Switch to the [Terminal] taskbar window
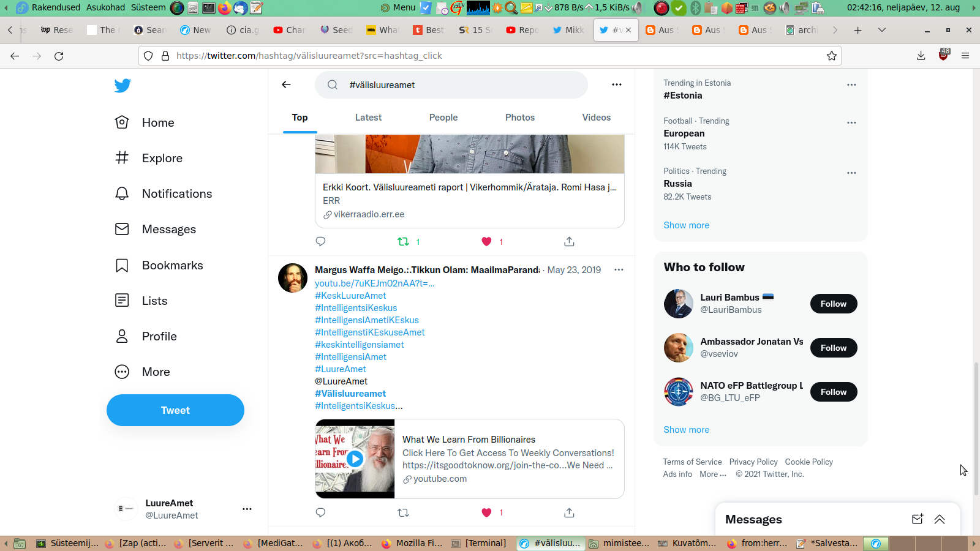This screenshot has width=980, height=551. click(x=480, y=543)
